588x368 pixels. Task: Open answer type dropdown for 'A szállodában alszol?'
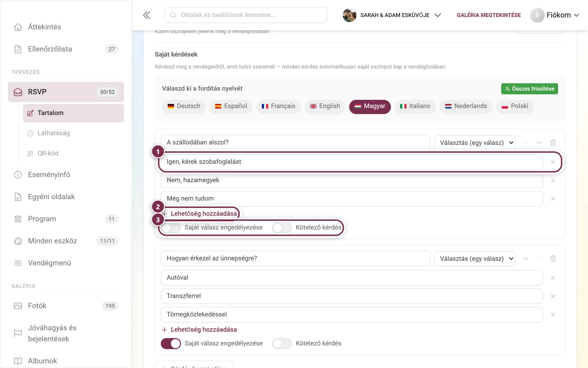pyautogui.click(x=474, y=143)
